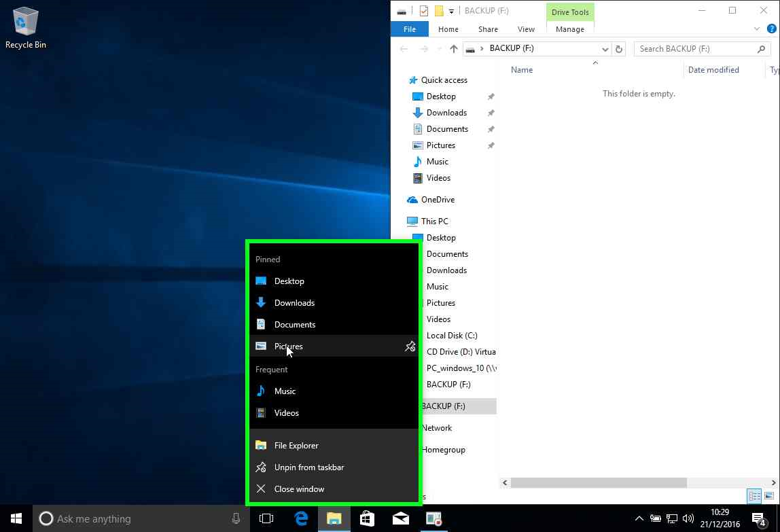Open Explorer Help question mark icon
This screenshot has width=780, height=532.
[772, 29]
